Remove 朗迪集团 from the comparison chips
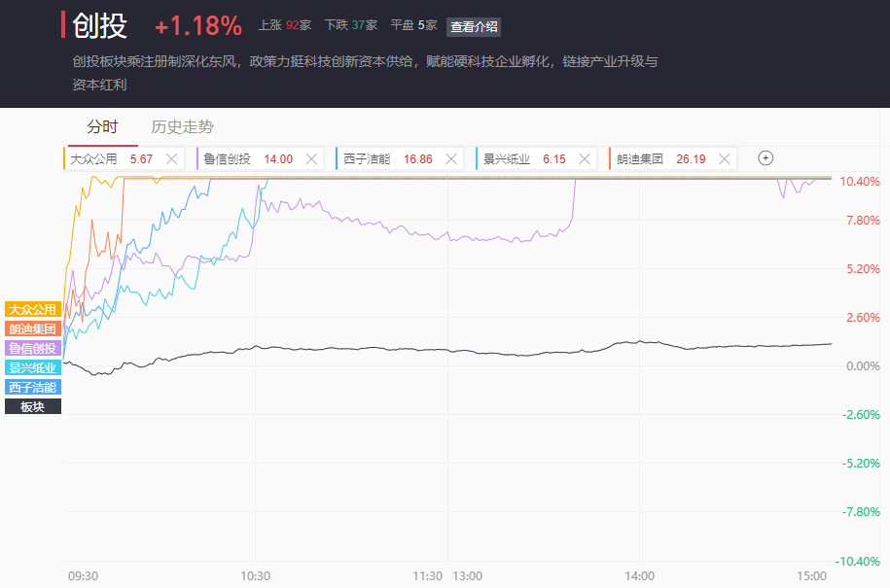Screen dimensions: 890x588 725,158
